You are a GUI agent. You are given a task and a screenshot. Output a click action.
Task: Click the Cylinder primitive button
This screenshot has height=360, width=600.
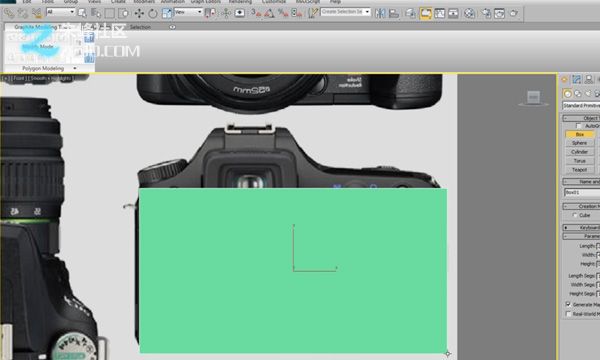(580, 152)
